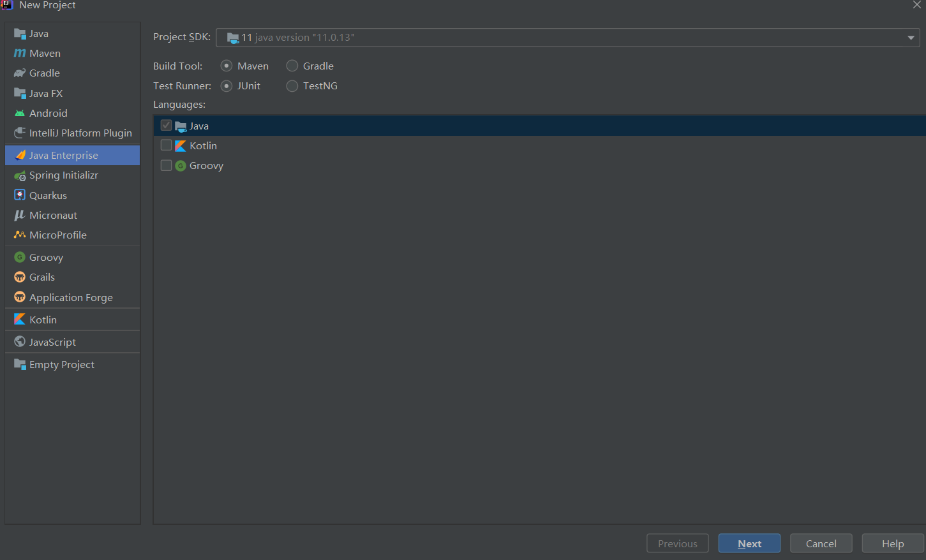Click the Kotlin icon in Languages list
This screenshot has height=560, width=926.
181,146
